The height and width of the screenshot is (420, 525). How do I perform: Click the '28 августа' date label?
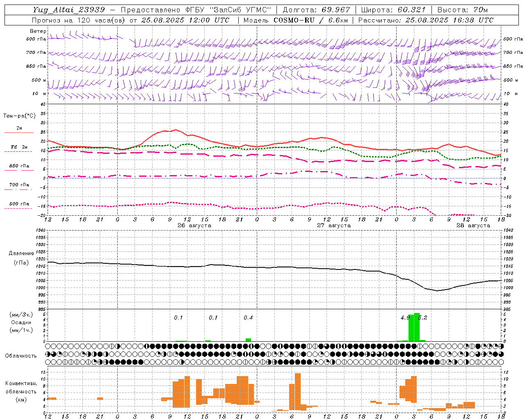(x=473, y=226)
